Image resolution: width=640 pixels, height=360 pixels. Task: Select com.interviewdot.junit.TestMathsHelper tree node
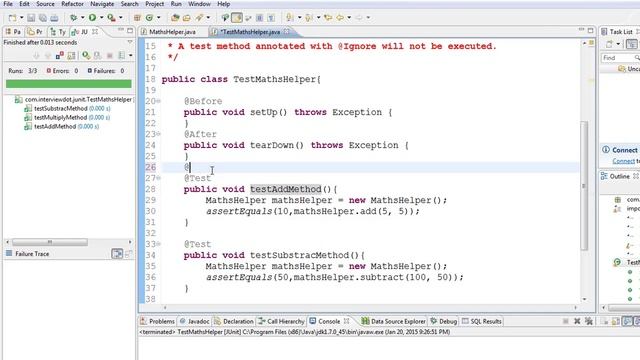(x=73, y=100)
